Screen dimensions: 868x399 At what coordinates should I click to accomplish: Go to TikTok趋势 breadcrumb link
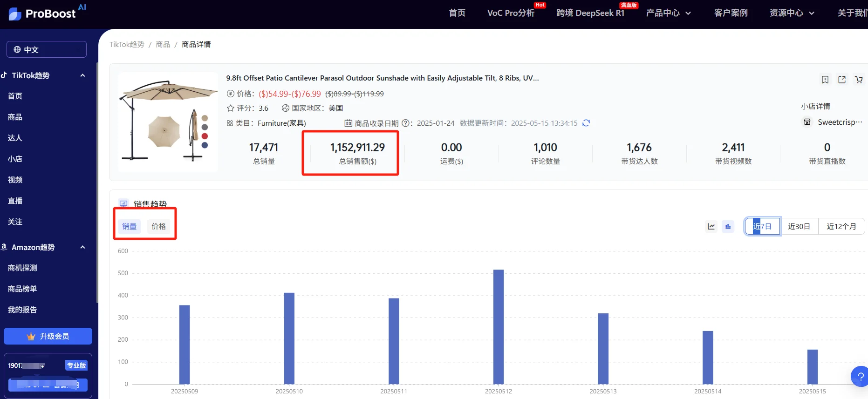[x=127, y=44]
